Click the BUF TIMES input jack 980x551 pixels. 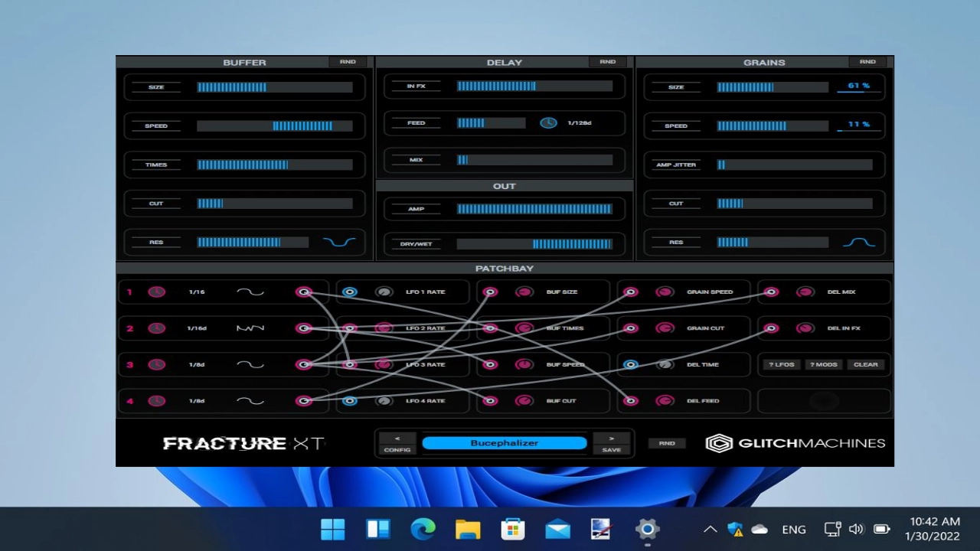[490, 328]
